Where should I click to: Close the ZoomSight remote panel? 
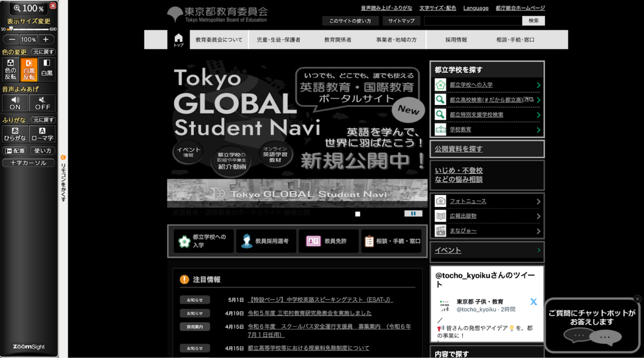coord(53,6)
